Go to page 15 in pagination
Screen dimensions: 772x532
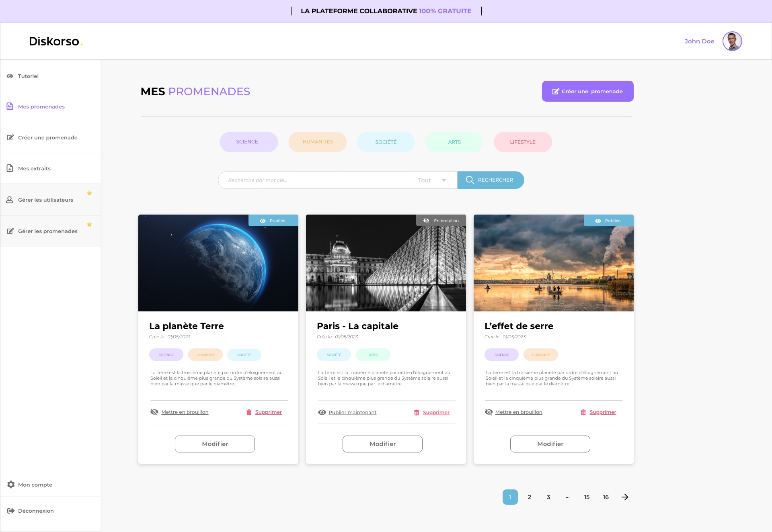pyautogui.click(x=587, y=497)
